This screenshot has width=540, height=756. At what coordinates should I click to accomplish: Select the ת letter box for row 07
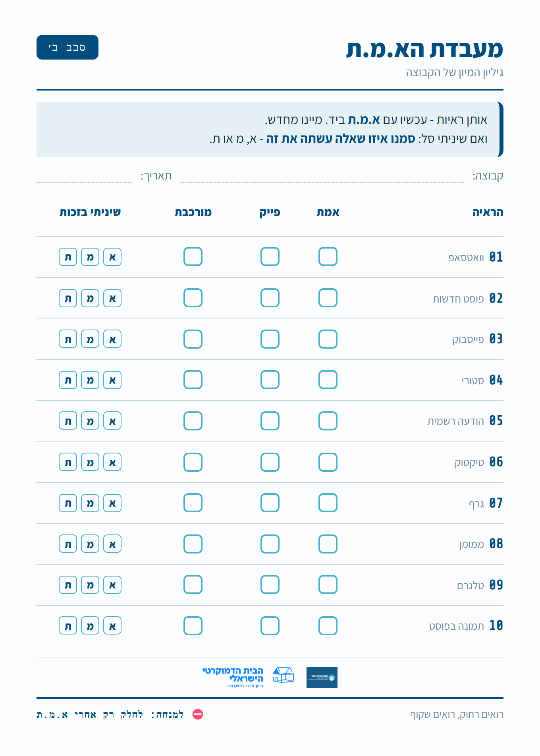point(68,503)
